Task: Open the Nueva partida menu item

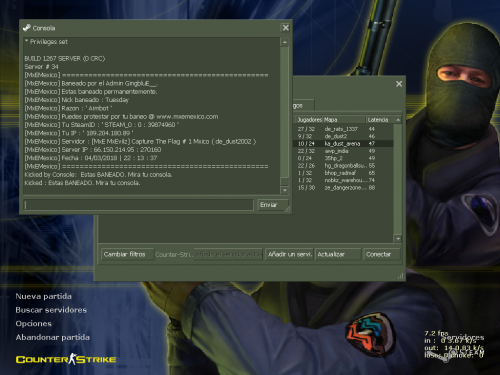Action: tap(44, 296)
